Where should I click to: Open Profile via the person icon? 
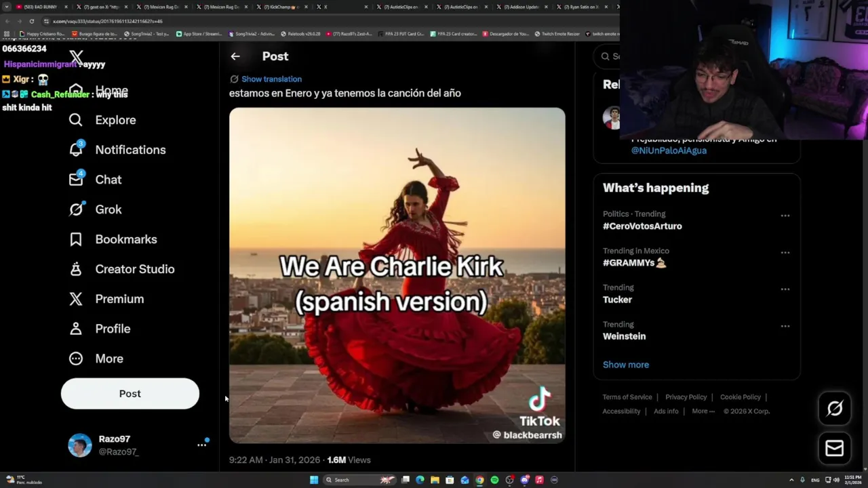(x=76, y=329)
